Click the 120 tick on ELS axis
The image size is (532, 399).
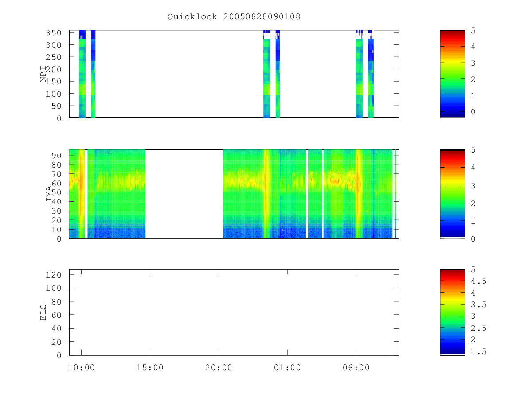(x=54, y=274)
